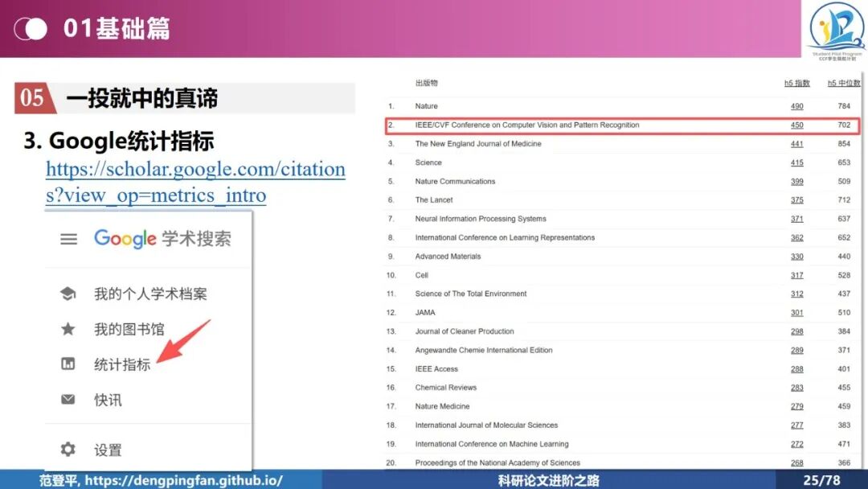Click the 出版物 column header
This screenshot has width=868, height=489.
pos(426,83)
